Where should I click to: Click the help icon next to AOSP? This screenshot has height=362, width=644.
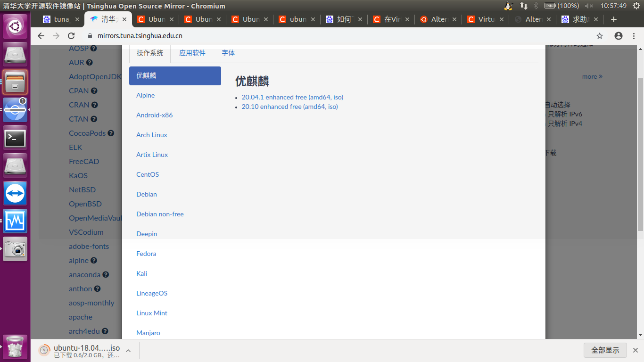click(x=94, y=48)
